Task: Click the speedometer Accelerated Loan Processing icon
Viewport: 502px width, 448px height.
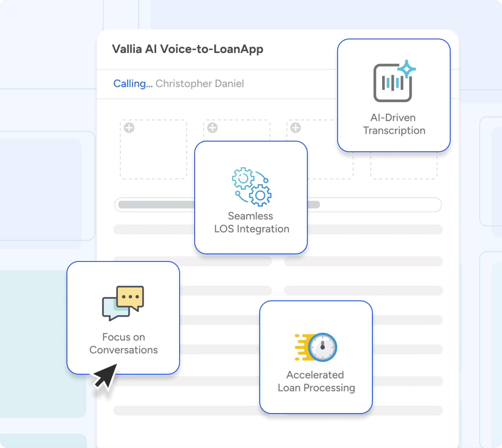Action: pyautogui.click(x=316, y=347)
